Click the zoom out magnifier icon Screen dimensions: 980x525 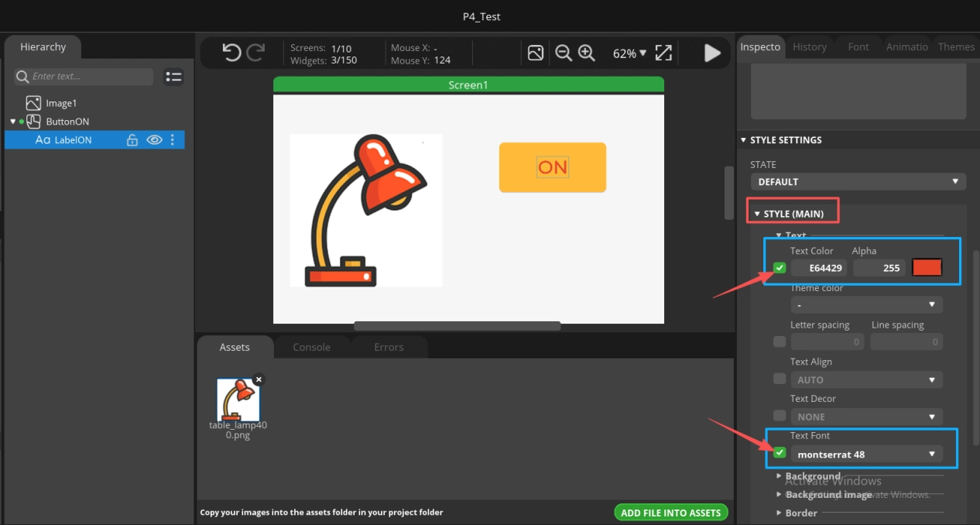click(x=564, y=53)
